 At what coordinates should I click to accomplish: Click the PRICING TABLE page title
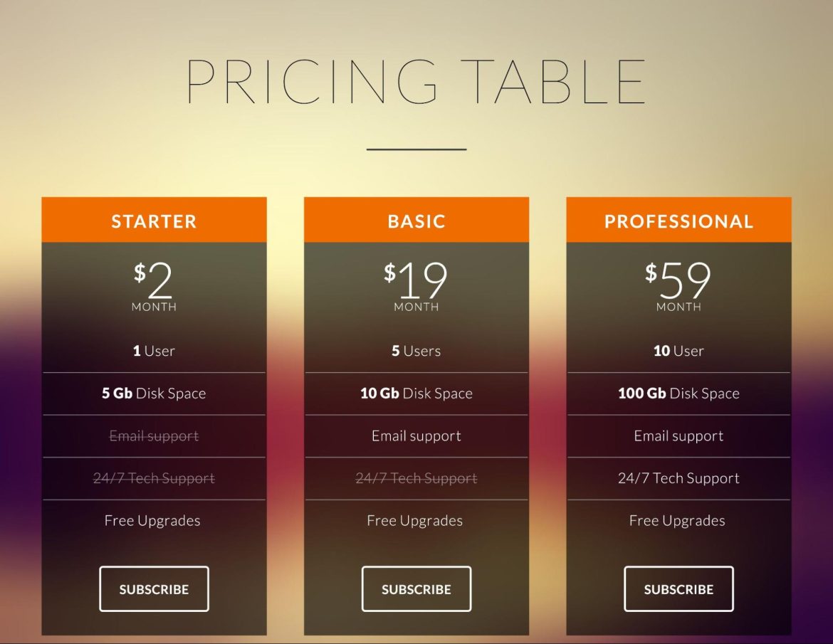point(416,80)
